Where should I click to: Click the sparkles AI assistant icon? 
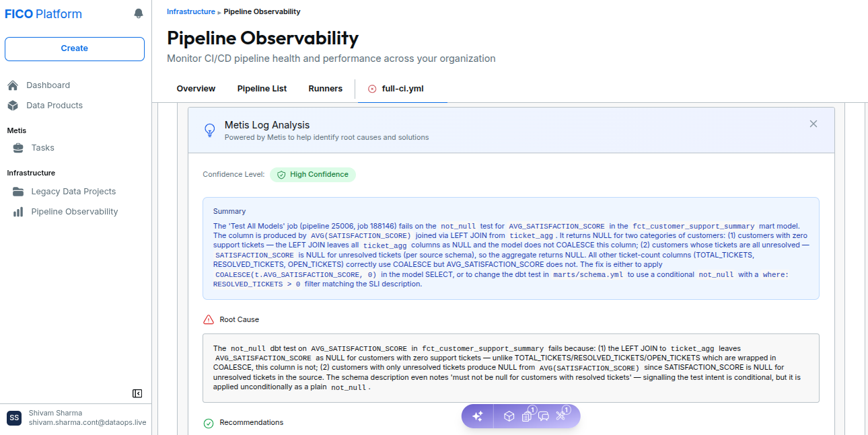point(477,416)
